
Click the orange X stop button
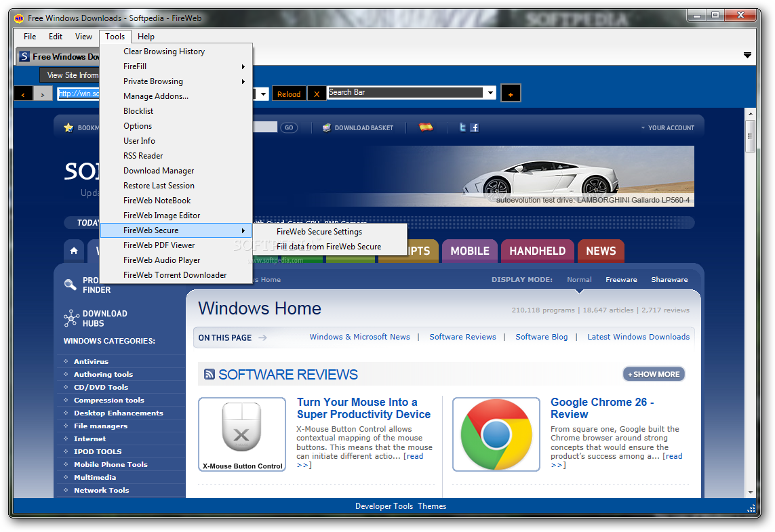317,94
